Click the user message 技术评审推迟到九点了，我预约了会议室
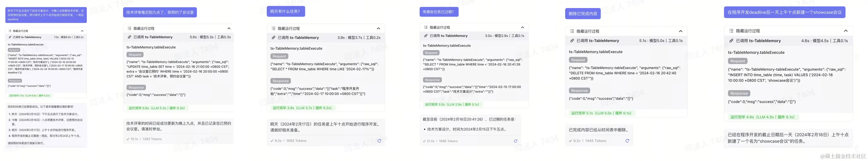The width and height of the screenshot is (868, 161). click(160, 12)
